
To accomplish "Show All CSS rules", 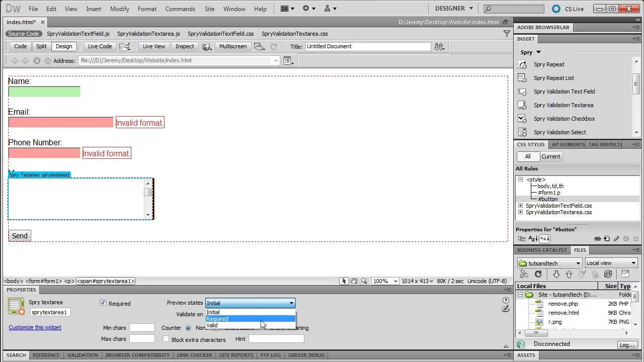I will [528, 156].
